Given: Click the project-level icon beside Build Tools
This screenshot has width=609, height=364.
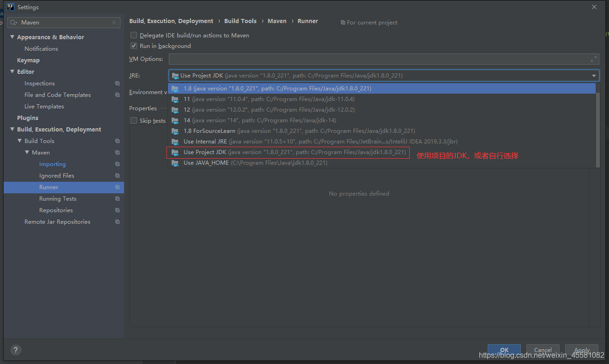Looking at the screenshot, I should click(x=117, y=141).
